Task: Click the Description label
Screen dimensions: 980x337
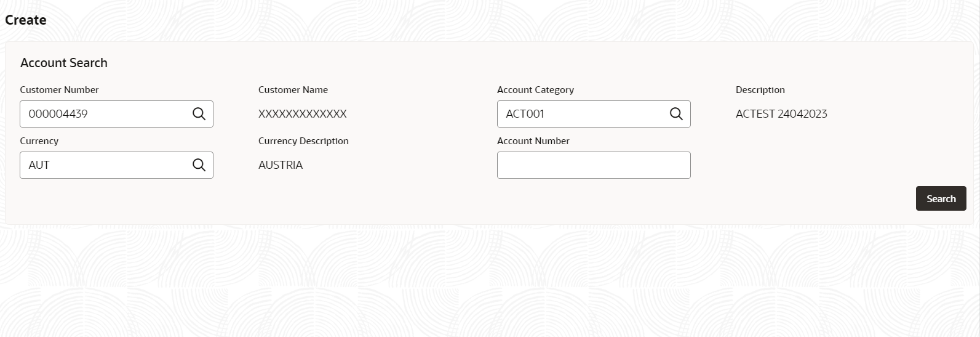Action: click(760, 90)
